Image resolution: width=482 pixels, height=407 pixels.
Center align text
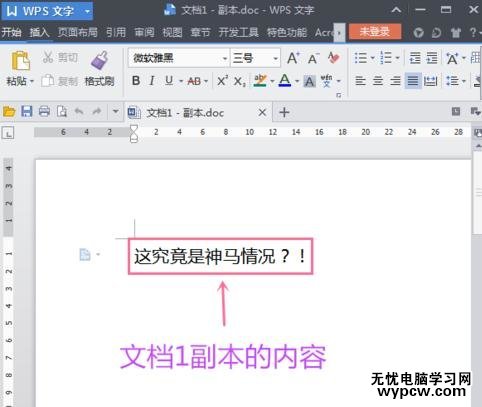pyautogui.click(x=378, y=81)
